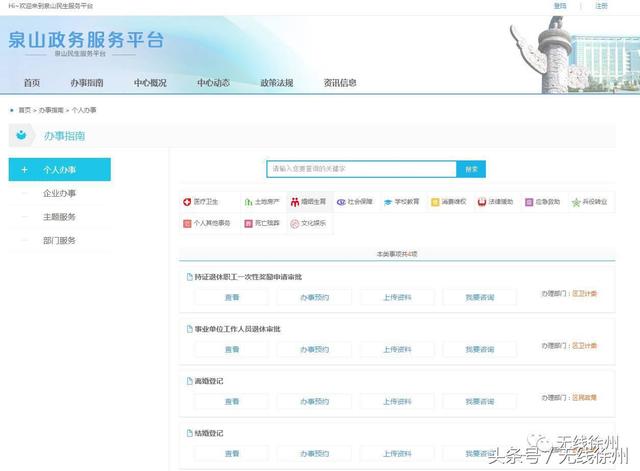This screenshot has height=471, width=640.
Task: Click 我要咨询 under 持证退休职工一次性奖励申请审批
Action: pyautogui.click(x=480, y=298)
